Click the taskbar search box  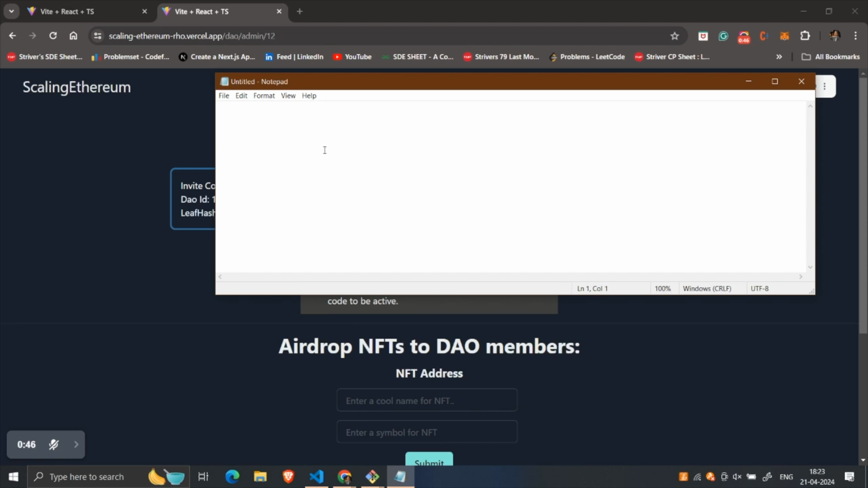coord(108,477)
